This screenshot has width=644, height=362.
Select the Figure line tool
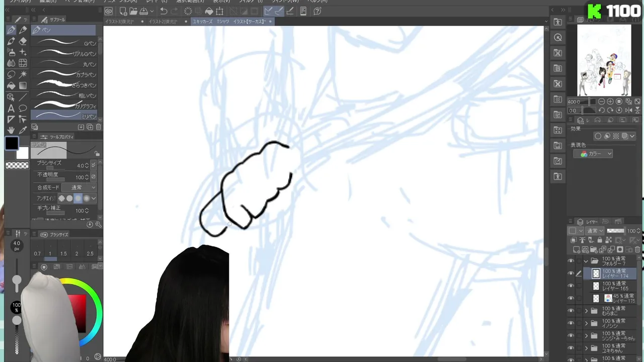point(23,97)
